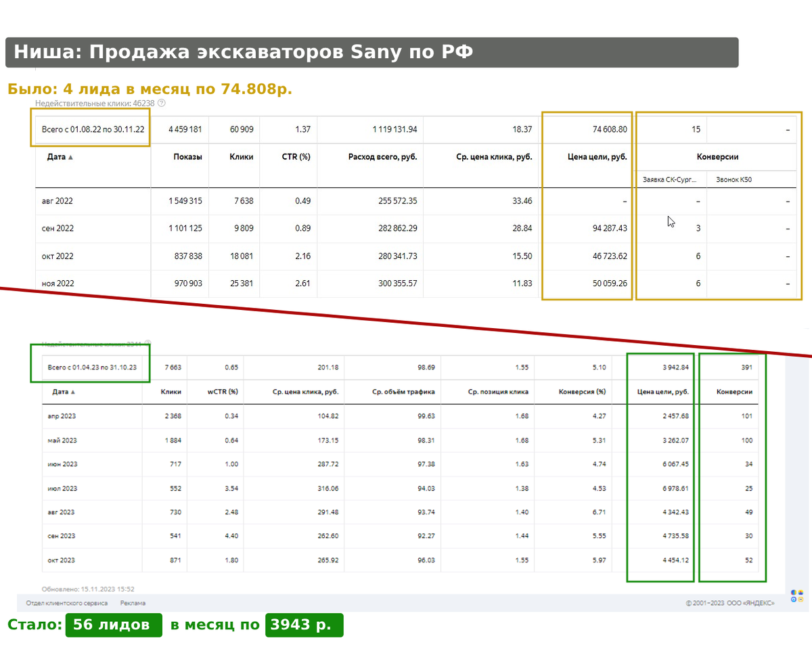The height and width of the screenshot is (655, 812).
Task: Select the июн 2023 row label
Action: coord(62,464)
